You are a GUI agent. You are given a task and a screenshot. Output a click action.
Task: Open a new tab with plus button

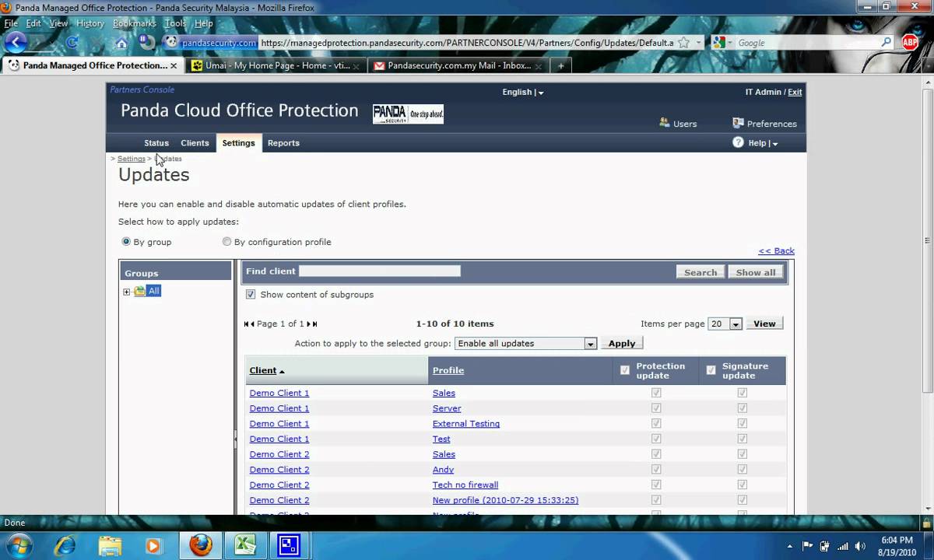[x=560, y=65]
